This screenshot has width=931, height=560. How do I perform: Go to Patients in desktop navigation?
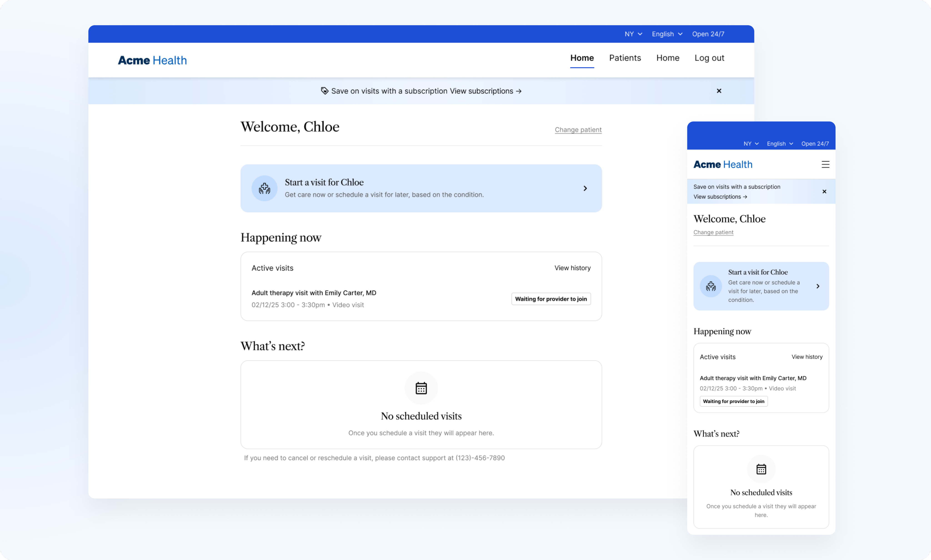pos(625,58)
